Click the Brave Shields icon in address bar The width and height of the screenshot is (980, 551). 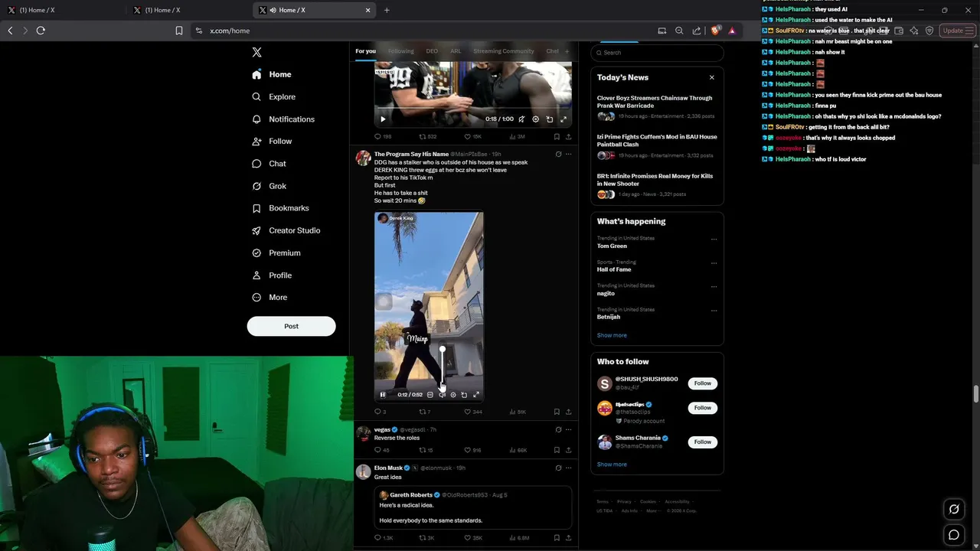[x=715, y=31]
